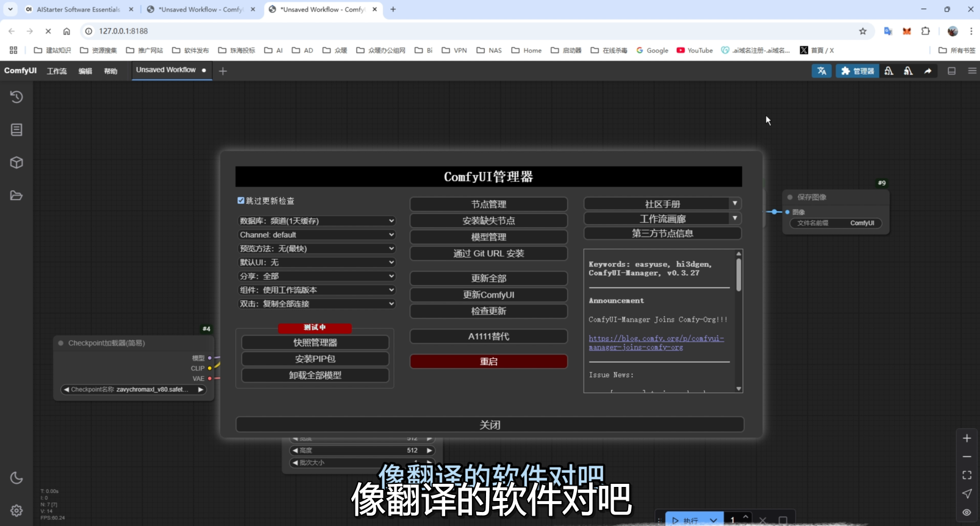Fit view using the frame icon
This screenshot has height=526, width=980.
click(967, 475)
